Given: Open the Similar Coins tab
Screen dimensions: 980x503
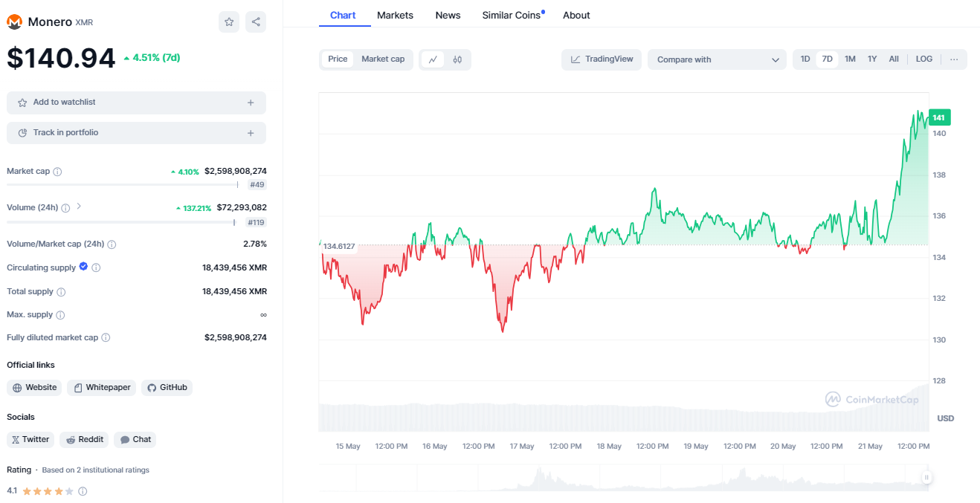Looking at the screenshot, I should 512,15.
